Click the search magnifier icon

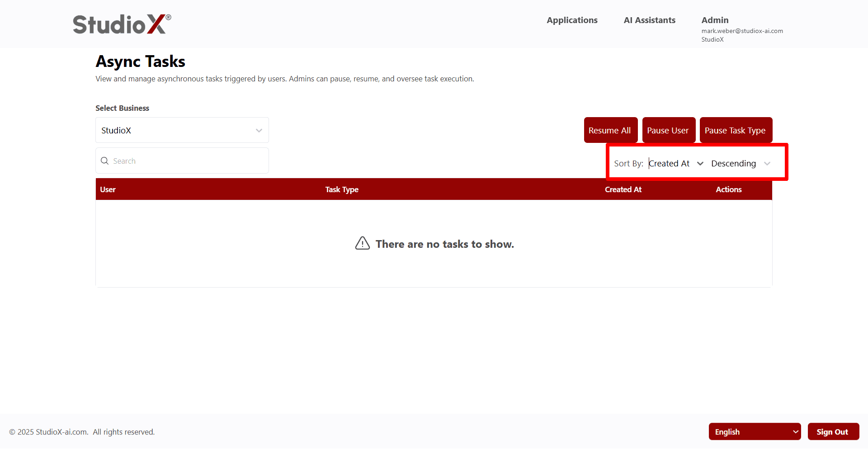(105, 161)
